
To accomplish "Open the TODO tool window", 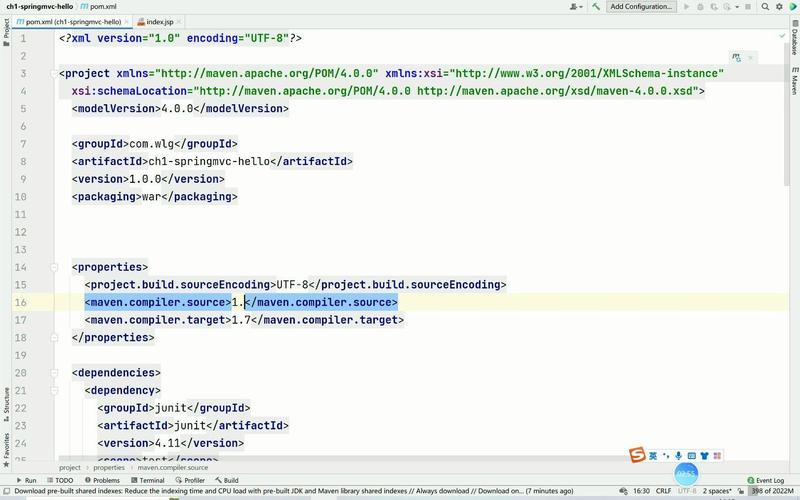I will pyautogui.click(x=60, y=480).
